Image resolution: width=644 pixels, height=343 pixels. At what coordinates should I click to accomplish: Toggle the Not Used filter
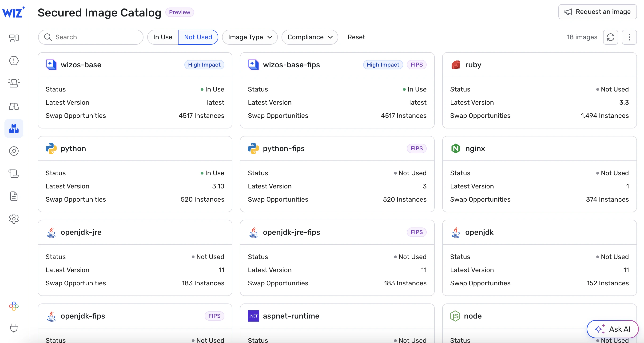(x=198, y=37)
